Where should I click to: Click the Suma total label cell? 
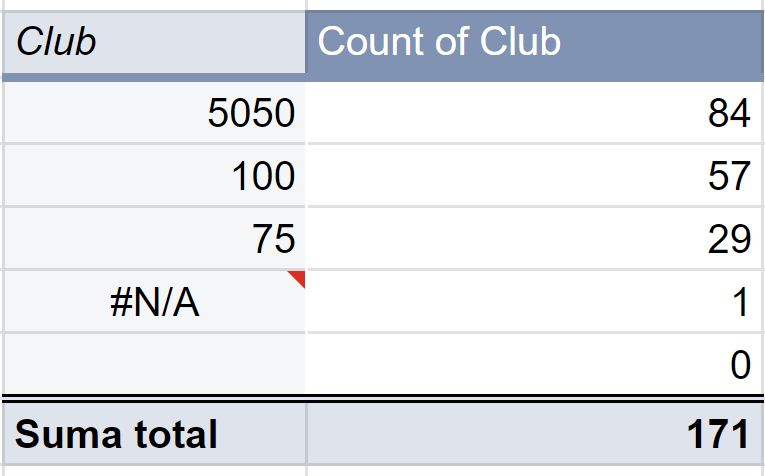[x=155, y=434]
